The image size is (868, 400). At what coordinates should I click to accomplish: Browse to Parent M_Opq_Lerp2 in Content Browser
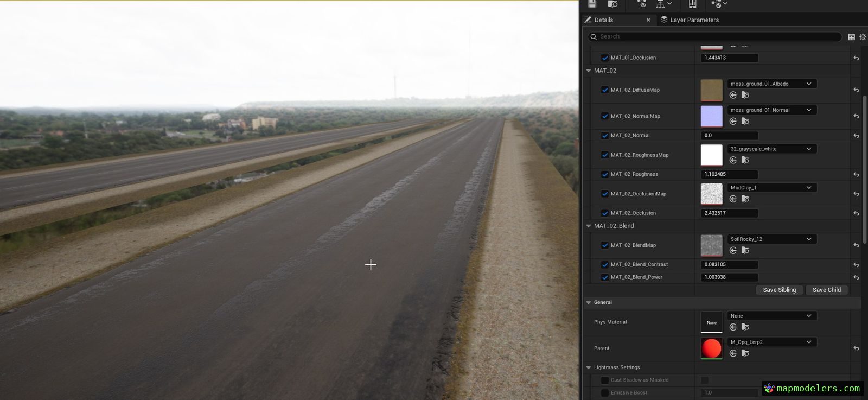[745, 353]
